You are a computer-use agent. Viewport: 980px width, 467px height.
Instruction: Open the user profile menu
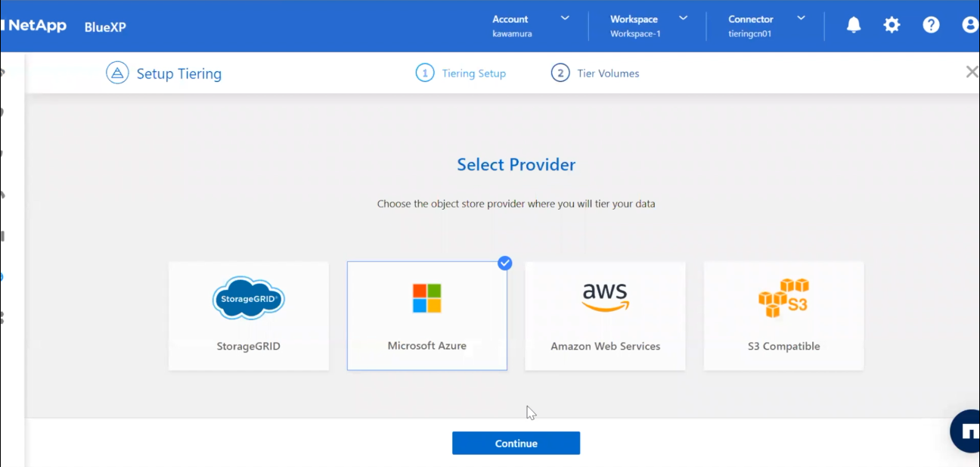point(970,25)
